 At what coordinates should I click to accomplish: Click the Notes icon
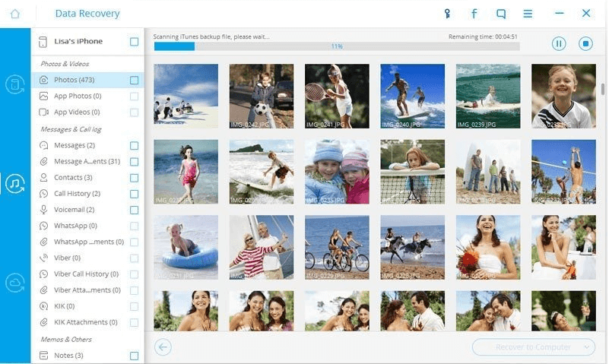[x=43, y=356]
